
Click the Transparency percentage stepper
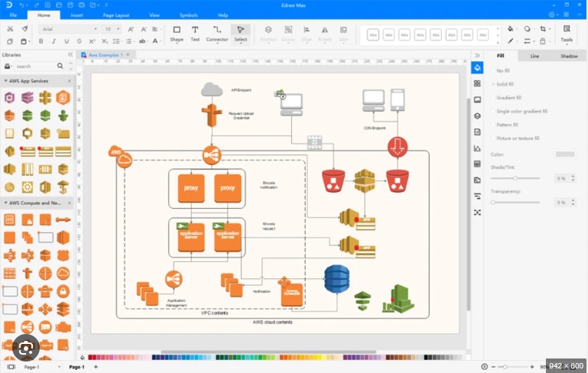click(573, 203)
